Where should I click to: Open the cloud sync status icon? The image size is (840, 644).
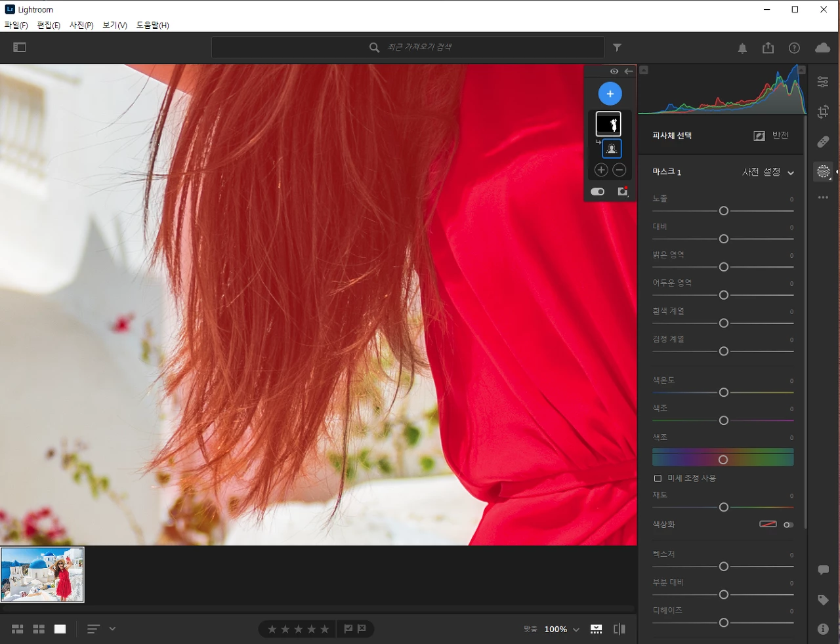(x=822, y=48)
